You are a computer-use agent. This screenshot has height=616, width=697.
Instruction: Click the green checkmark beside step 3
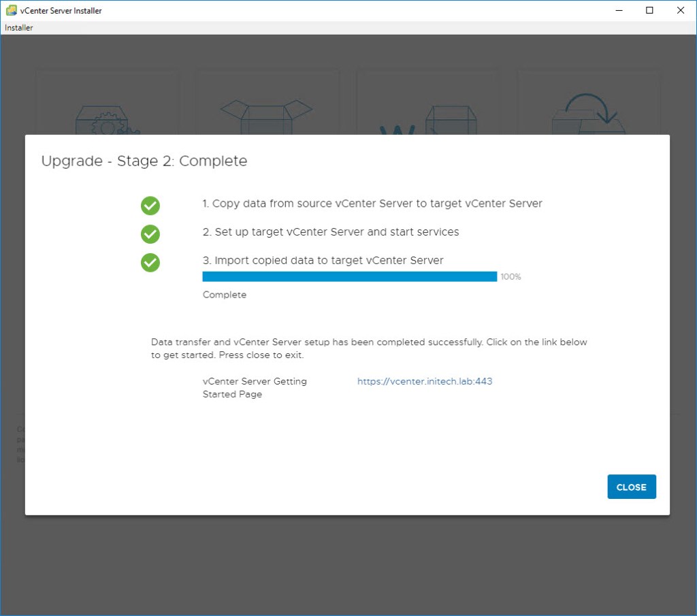[150, 263]
